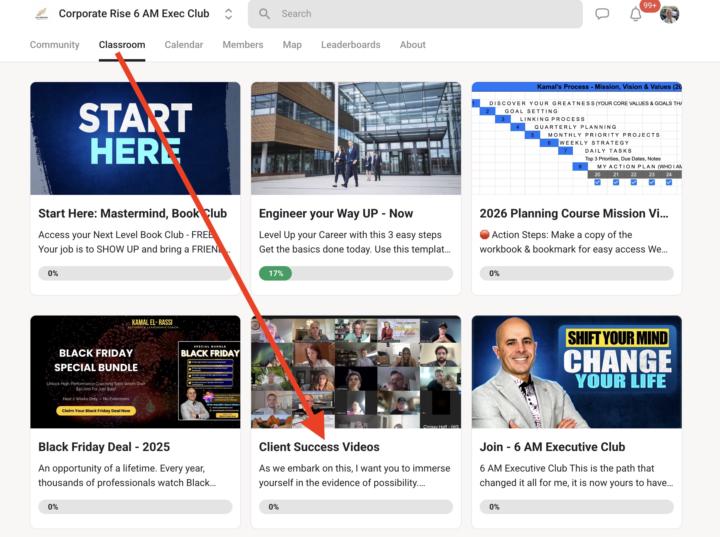Click the Search input field
The height and width of the screenshot is (537, 720).
415,14
